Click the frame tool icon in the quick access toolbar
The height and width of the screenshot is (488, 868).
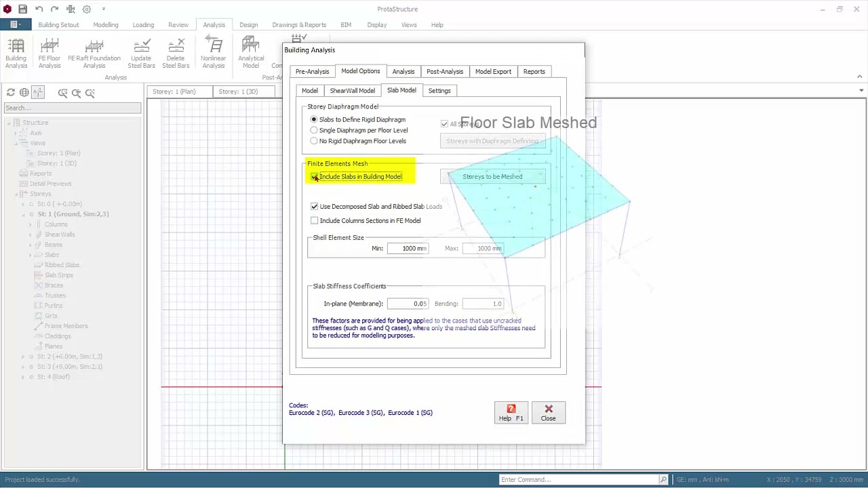[x=71, y=9]
